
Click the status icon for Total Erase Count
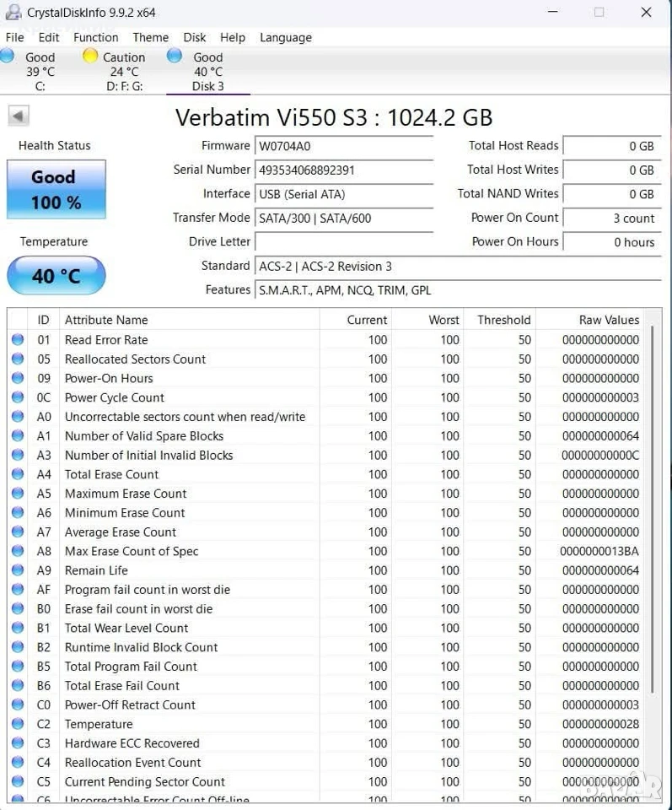(x=18, y=473)
